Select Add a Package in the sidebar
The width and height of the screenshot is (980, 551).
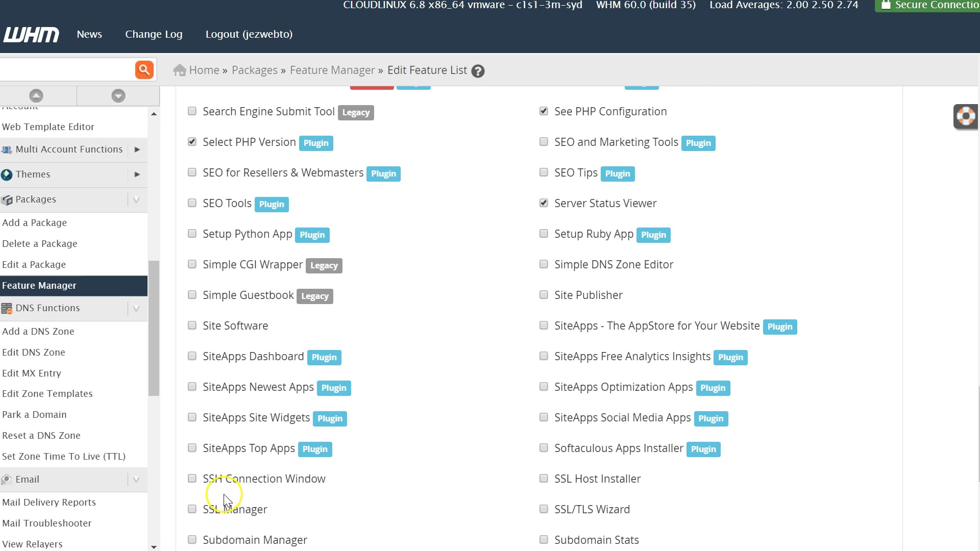tap(35, 222)
